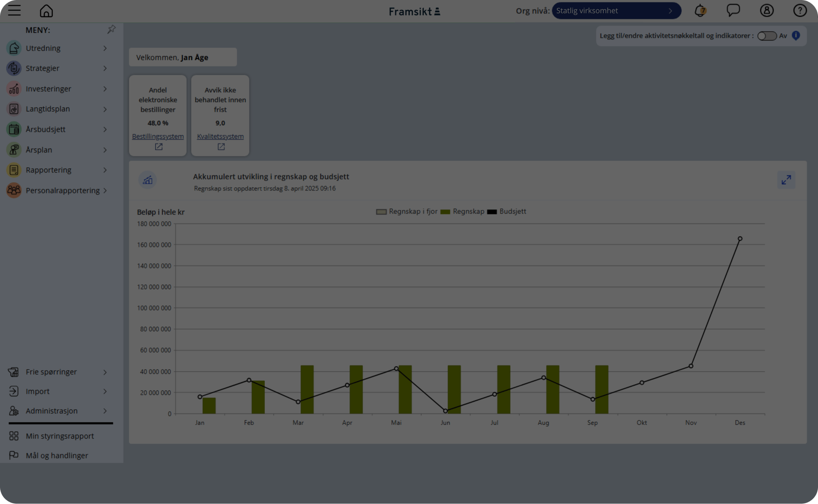Image resolution: width=818 pixels, height=504 pixels.
Task: Pin the menu sidebar
Action: pos(111,29)
